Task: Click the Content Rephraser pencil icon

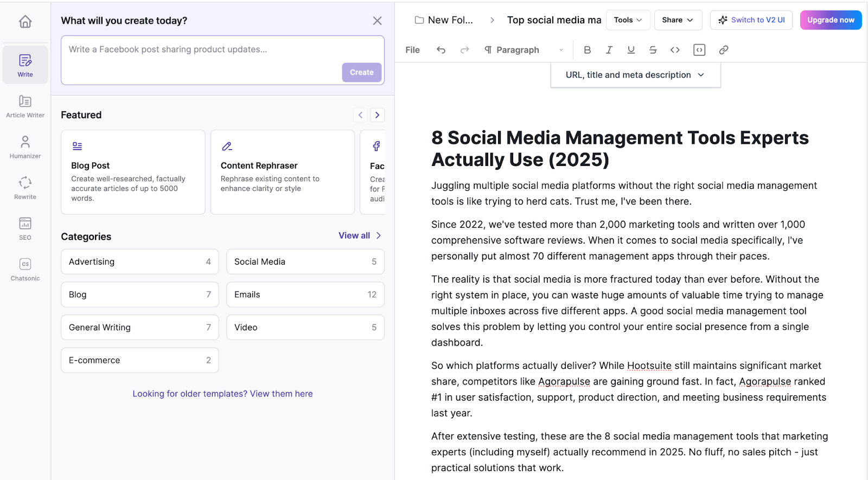Action: pyautogui.click(x=227, y=146)
